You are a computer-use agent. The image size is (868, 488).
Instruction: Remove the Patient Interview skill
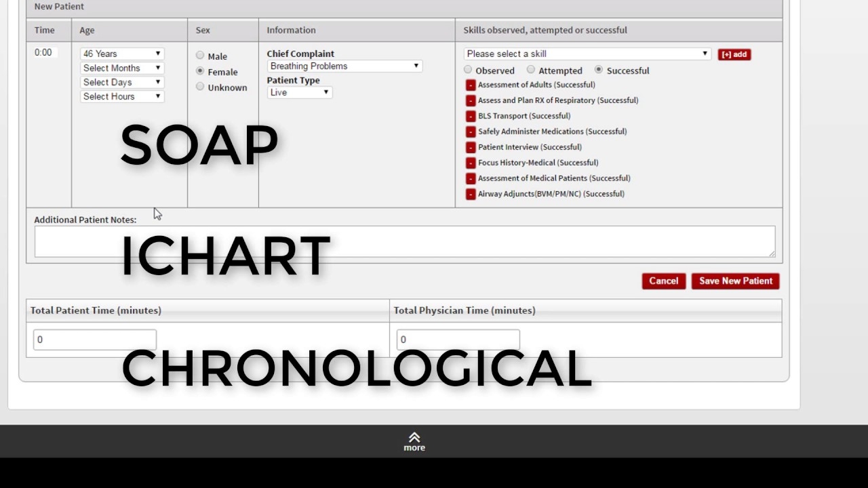point(471,147)
